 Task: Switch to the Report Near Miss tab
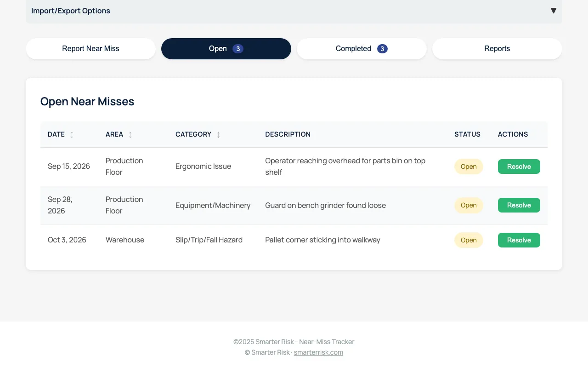click(x=90, y=49)
